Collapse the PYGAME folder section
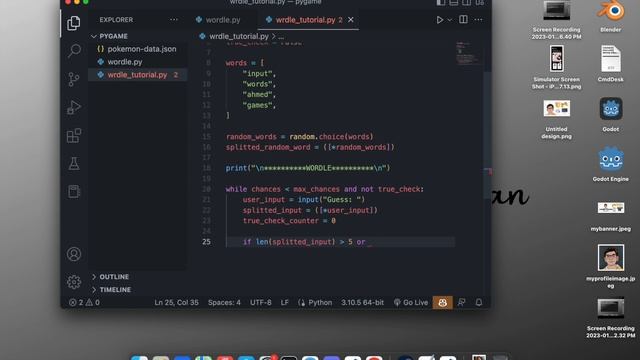 [113, 36]
